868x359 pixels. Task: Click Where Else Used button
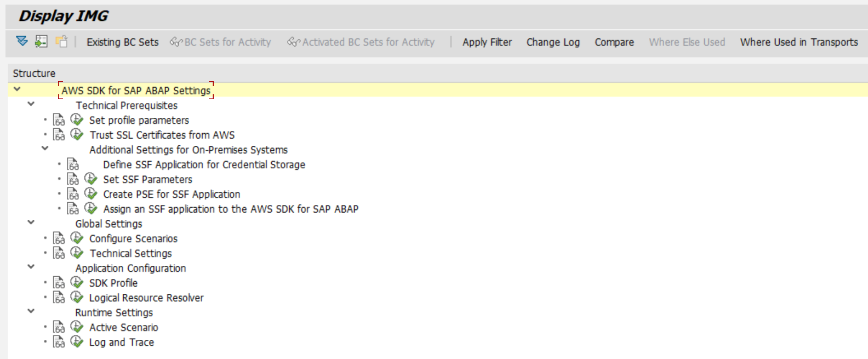click(687, 42)
